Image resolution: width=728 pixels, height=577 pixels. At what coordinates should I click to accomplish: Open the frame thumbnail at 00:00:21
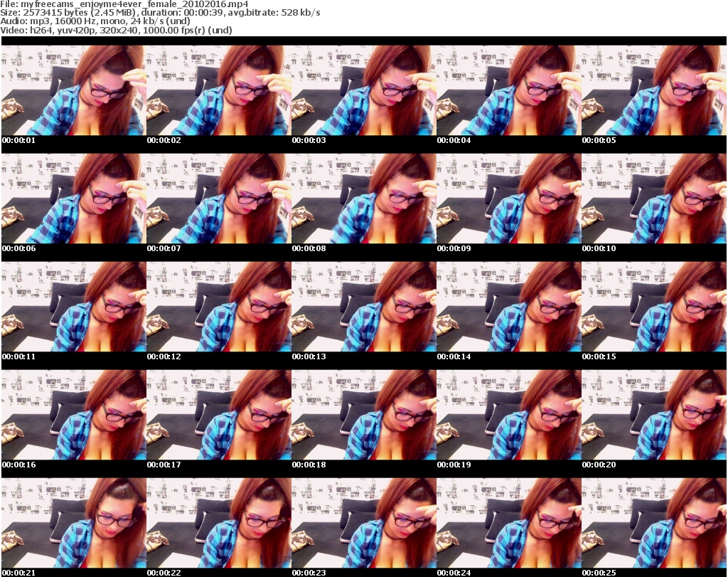tap(74, 523)
